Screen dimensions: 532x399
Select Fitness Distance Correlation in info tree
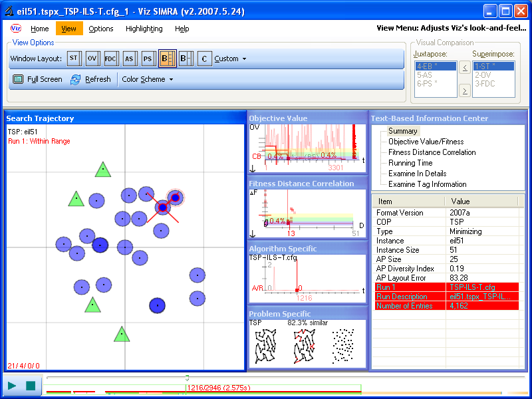[432, 152]
